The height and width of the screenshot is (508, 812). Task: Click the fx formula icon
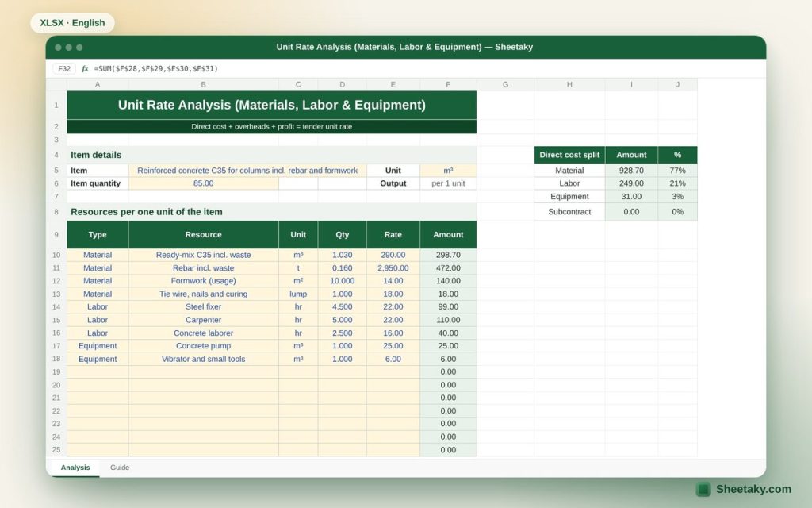coord(85,68)
